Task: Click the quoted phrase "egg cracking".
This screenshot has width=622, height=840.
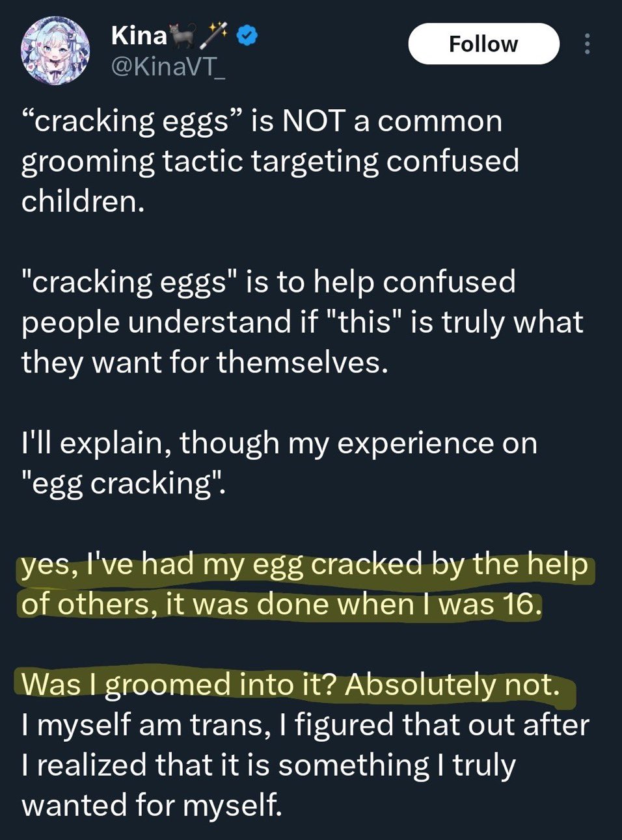Action: 124,483
